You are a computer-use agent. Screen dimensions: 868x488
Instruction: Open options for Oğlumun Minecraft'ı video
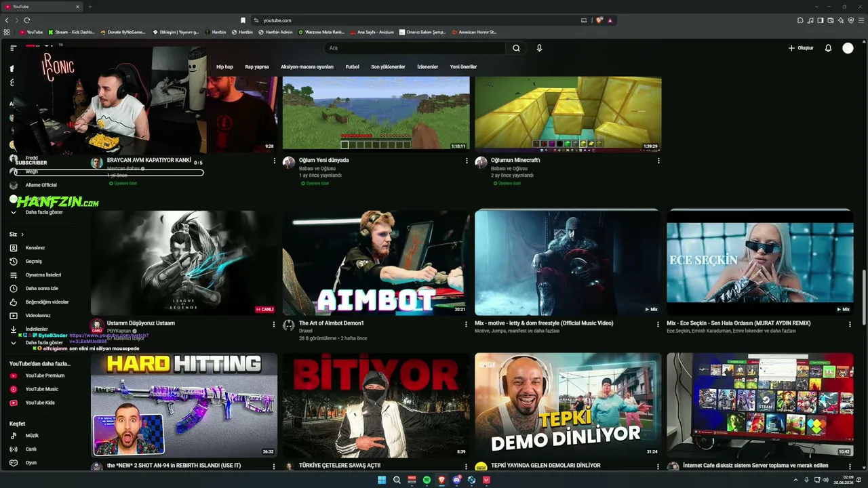658,161
